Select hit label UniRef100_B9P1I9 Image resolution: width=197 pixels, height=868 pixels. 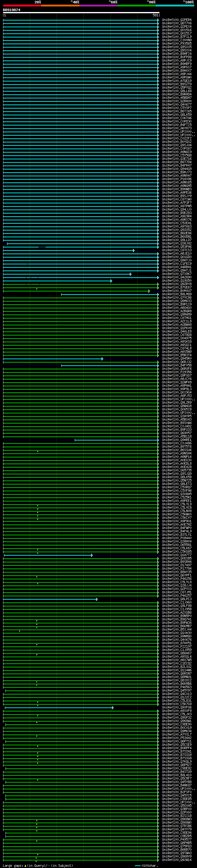click(x=176, y=304)
